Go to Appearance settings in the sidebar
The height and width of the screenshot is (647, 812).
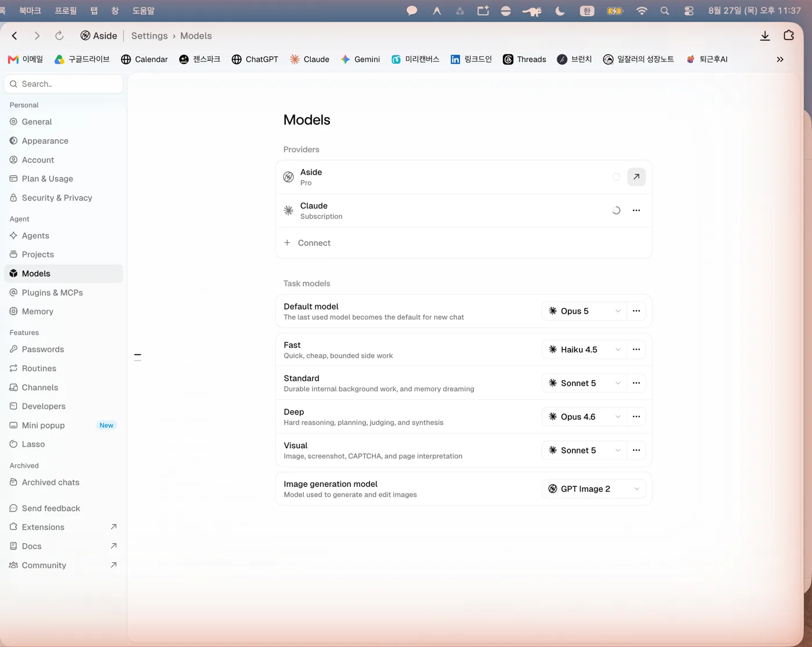[64, 141]
